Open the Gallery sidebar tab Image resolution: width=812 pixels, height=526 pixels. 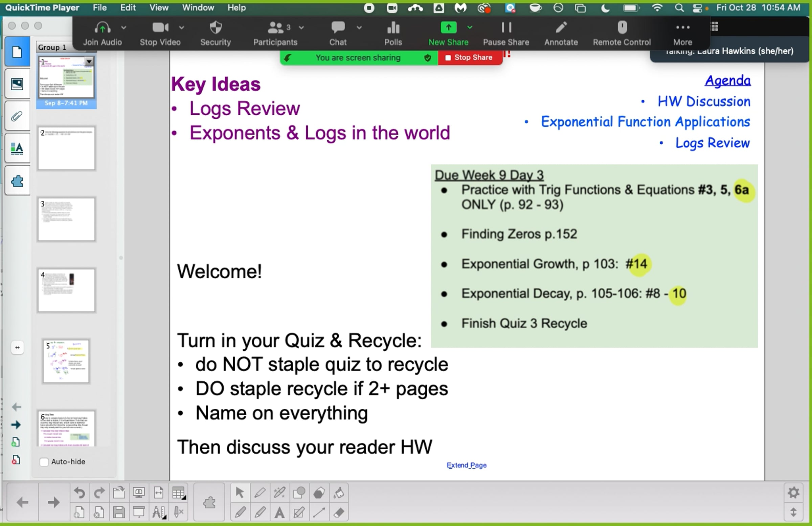[17, 84]
